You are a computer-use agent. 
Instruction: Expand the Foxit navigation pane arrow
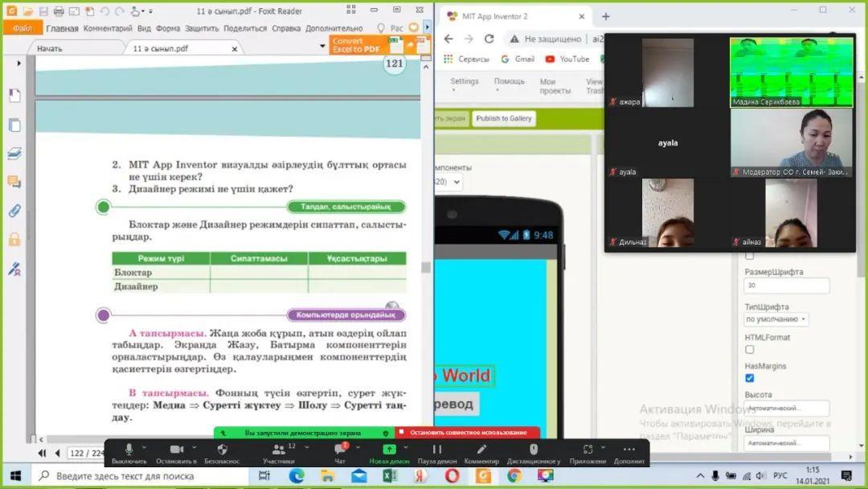18,63
